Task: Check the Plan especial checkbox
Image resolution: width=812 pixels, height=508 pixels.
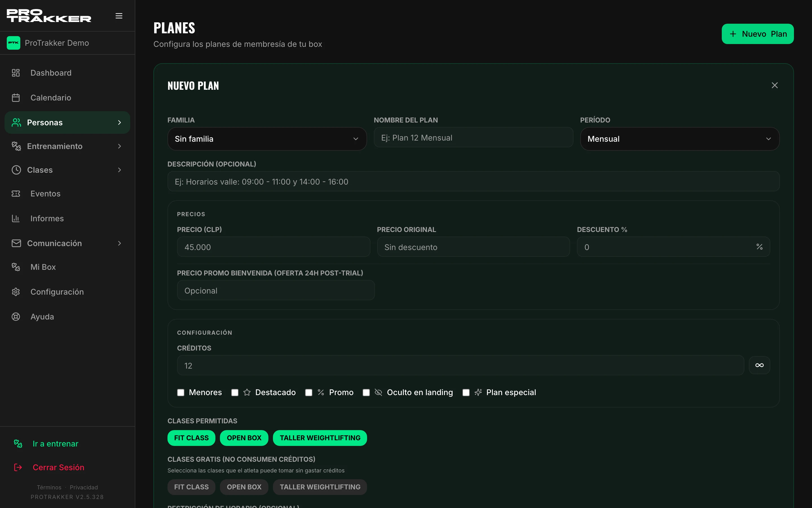Action: [x=466, y=392]
